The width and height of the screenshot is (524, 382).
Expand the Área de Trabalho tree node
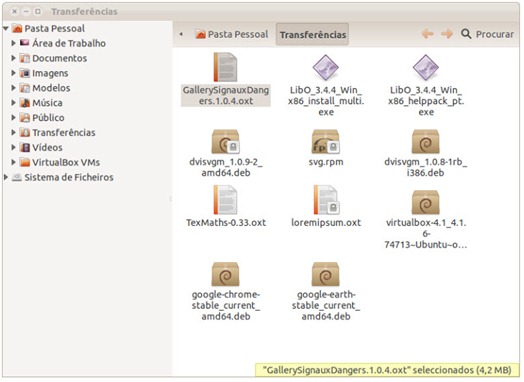pos(13,43)
